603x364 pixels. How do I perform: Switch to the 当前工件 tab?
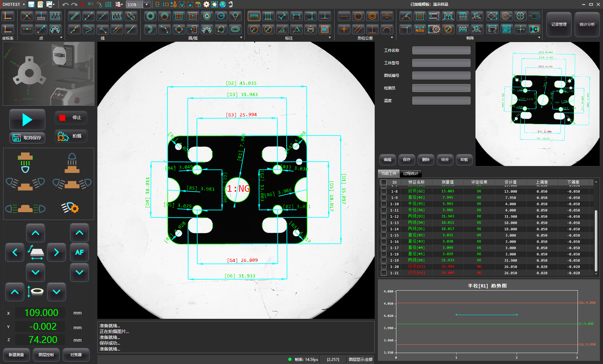click(x=389, y=174)
